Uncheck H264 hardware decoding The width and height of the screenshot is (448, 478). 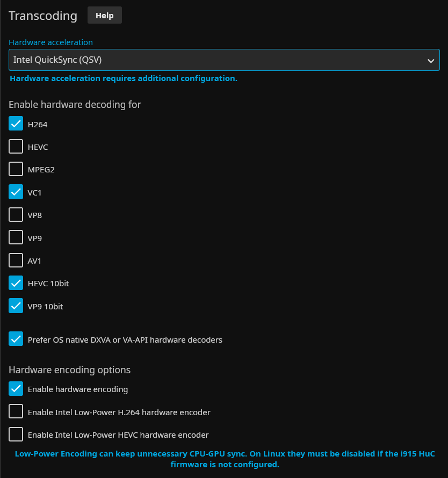click(x=16, y=124)
